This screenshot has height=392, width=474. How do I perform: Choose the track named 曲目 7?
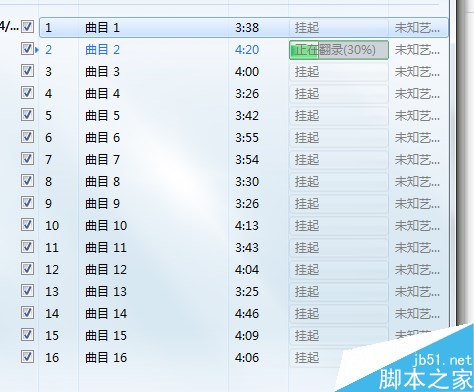tap(102, 160)
